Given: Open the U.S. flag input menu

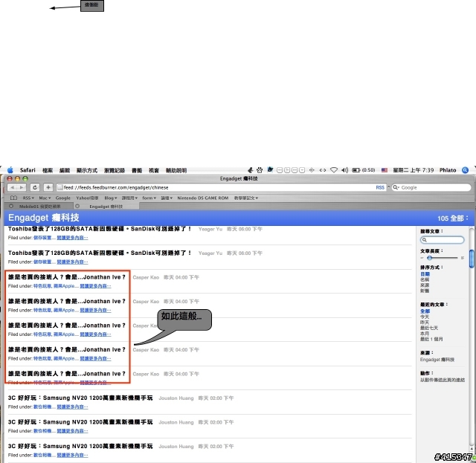Looking at the screenshot, I should coord(385,170).
